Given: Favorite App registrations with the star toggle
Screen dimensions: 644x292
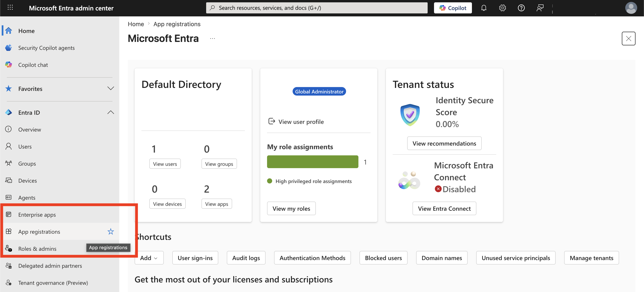Looking at the screenshot, I should coord(111,232).
